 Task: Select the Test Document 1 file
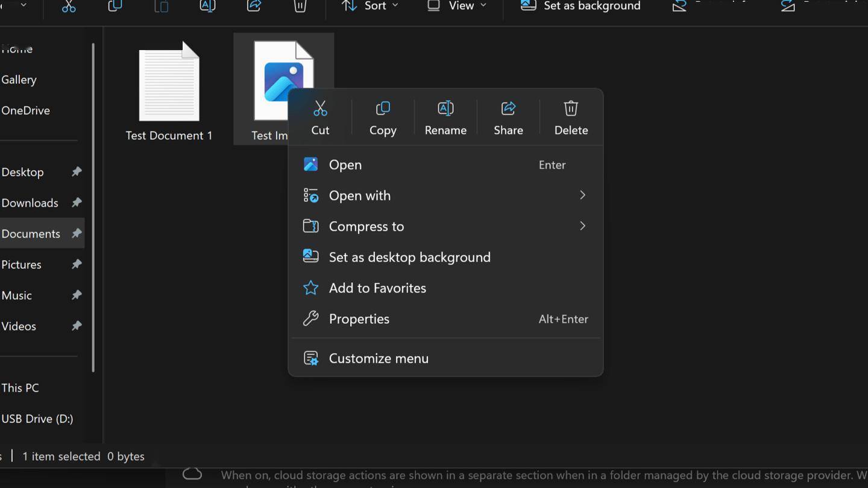[x=169, y=90]
